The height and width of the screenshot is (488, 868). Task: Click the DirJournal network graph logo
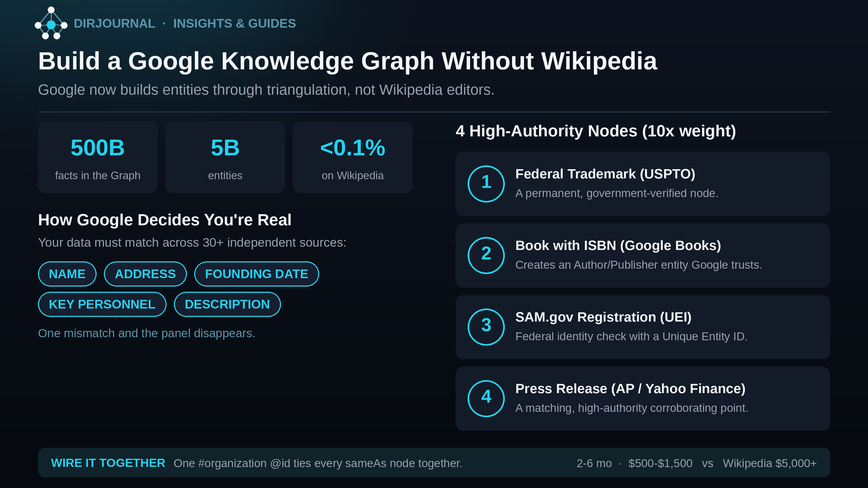pos(51,23)
